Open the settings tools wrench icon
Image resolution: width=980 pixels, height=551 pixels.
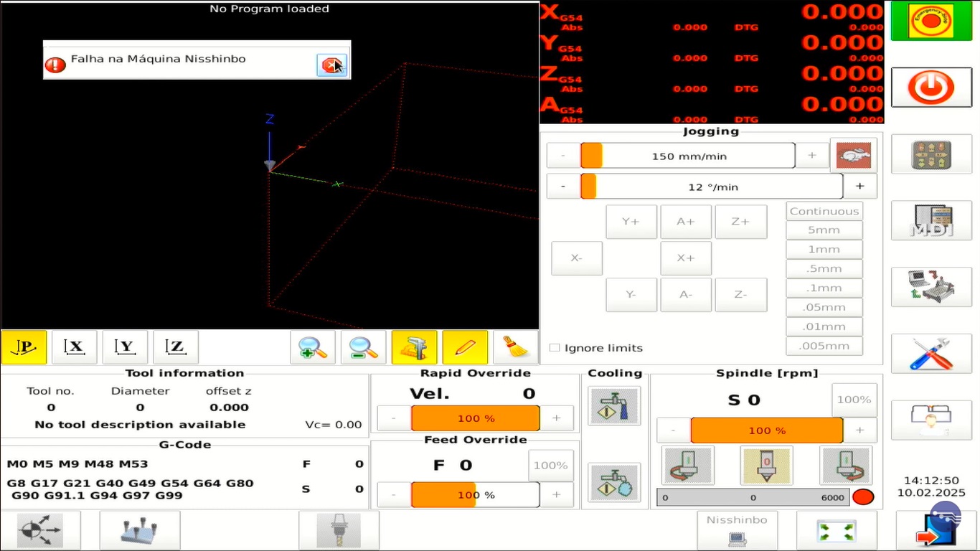click(931, 354)
